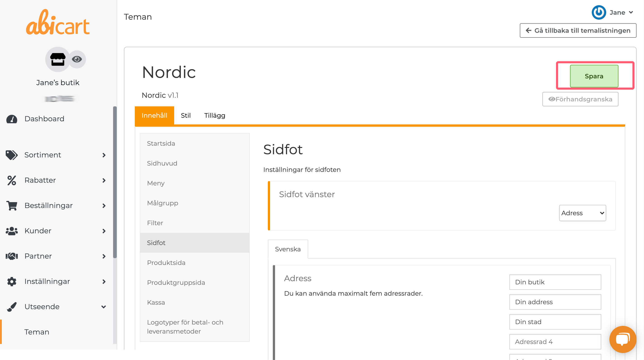Open the orange chat bubble widget

[623, 339]
